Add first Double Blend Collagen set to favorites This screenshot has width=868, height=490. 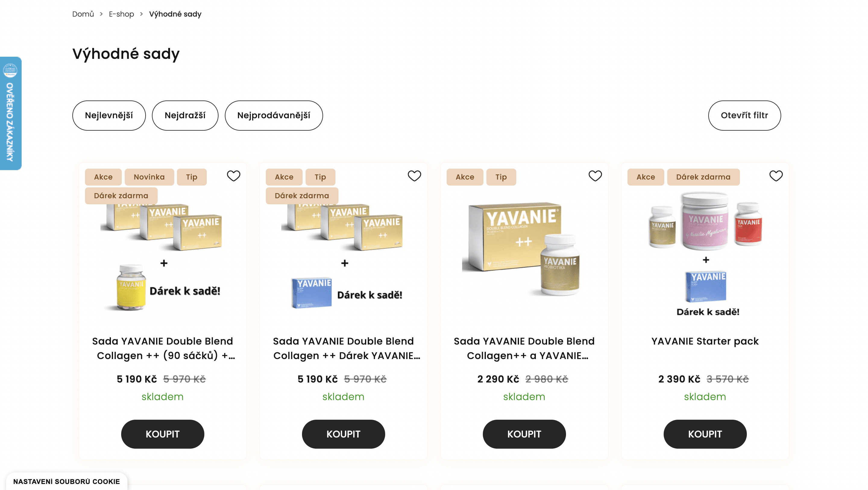click(x=233, y=176)
